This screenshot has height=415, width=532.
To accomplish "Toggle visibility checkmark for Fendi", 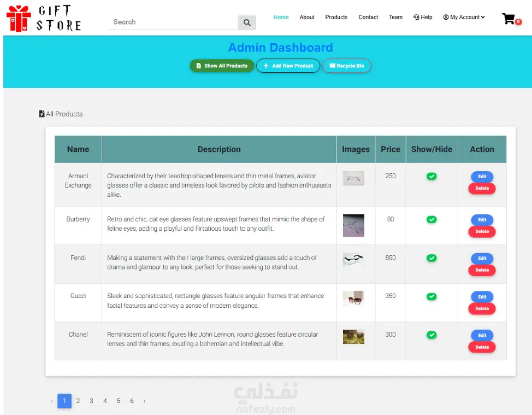I will point(431,258).
